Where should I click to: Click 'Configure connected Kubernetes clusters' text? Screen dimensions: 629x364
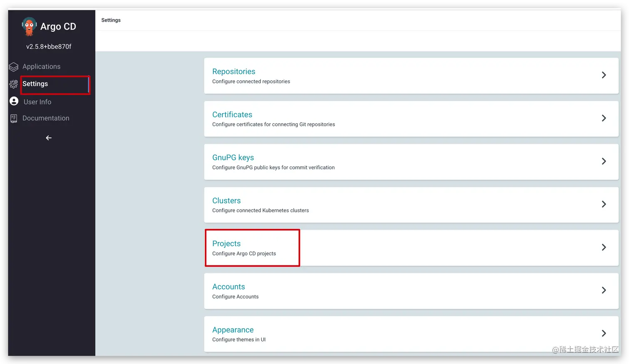260,210
